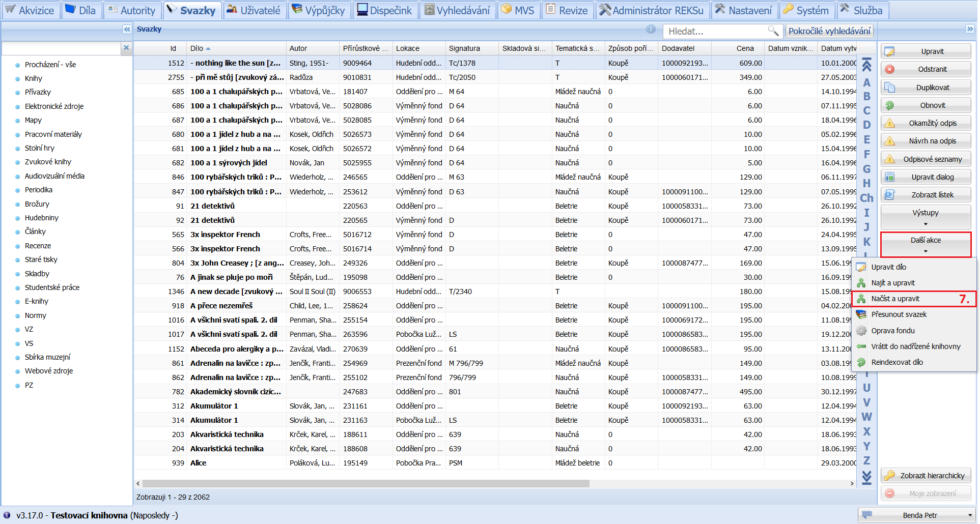Clear the sidebar filter field
Image resolution: width=980 pixels, height=524 pixels.
[126, 48]
